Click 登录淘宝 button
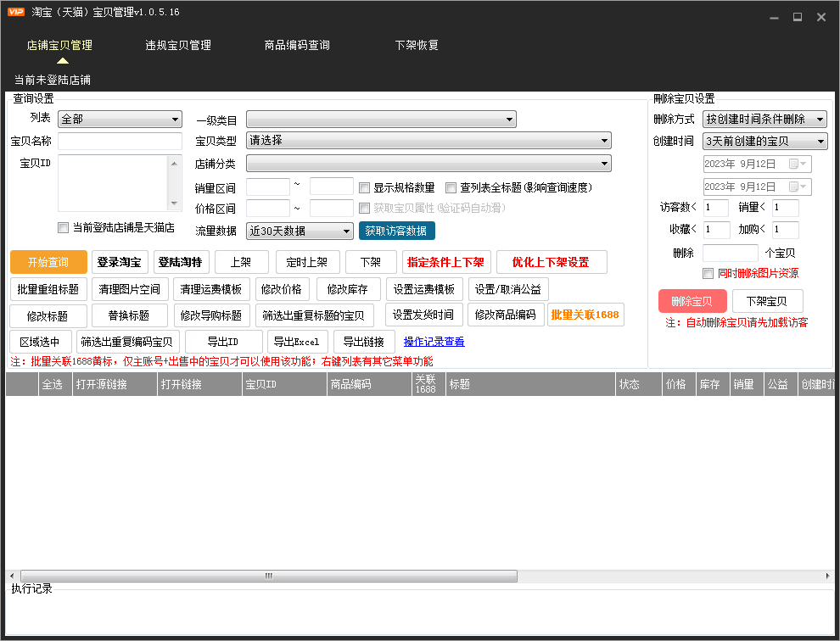The image size is (840, 641). (119, 262)
